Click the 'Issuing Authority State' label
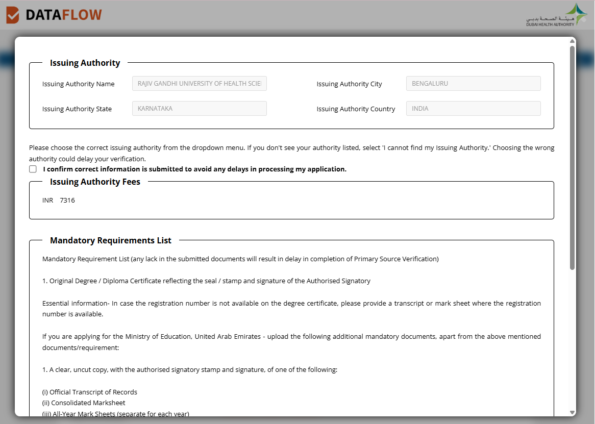595x424 pixels. 77,109
